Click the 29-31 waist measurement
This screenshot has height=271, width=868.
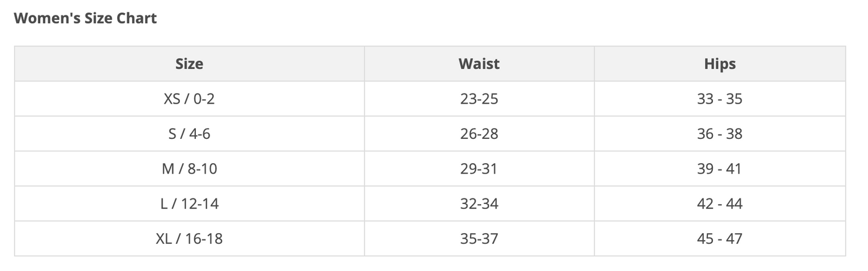(x=479, y=169)
